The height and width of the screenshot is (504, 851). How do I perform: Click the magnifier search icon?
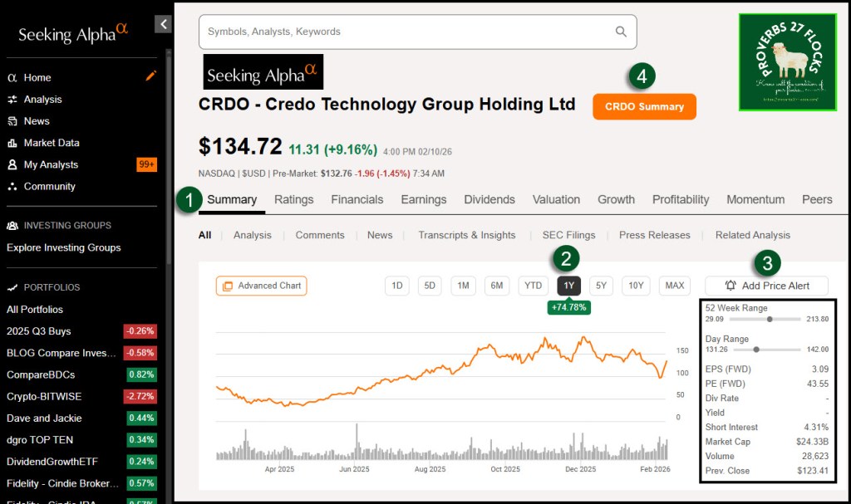[x=621, y=32]
